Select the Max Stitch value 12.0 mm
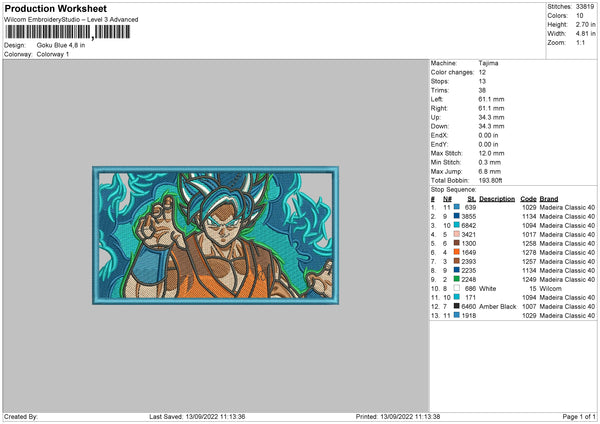Image resolution: width=600 pixels, height=424 pixels. tap(491, 153)
